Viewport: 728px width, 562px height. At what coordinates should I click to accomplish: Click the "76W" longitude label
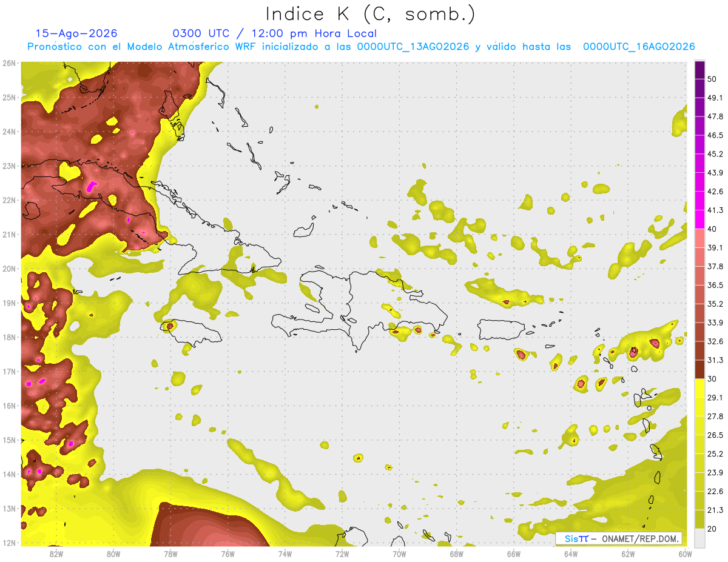point(227,554)
